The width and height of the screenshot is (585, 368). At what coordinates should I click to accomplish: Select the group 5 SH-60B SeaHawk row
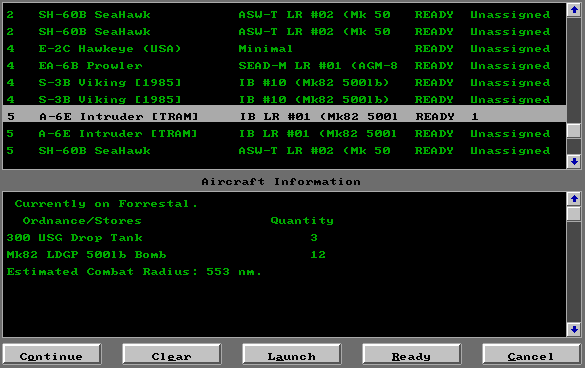(x=284, y=151)
